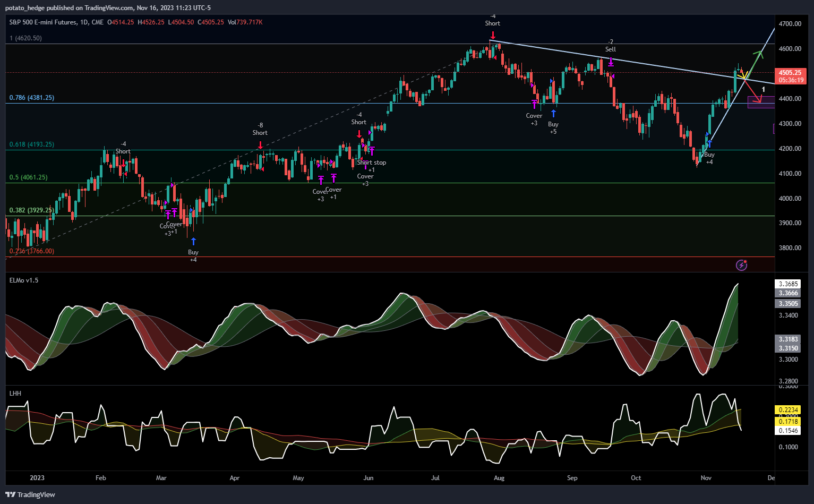Click the 4700.00 price axis label
The width and height of the screenshot is (814, 504).
click(790, 24)
